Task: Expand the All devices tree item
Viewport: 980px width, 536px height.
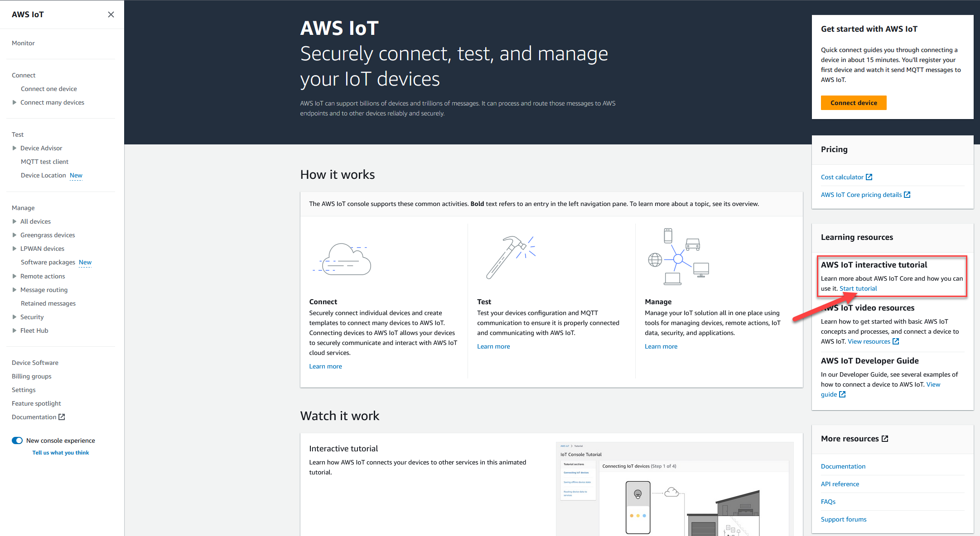Action: click(14, 221)
